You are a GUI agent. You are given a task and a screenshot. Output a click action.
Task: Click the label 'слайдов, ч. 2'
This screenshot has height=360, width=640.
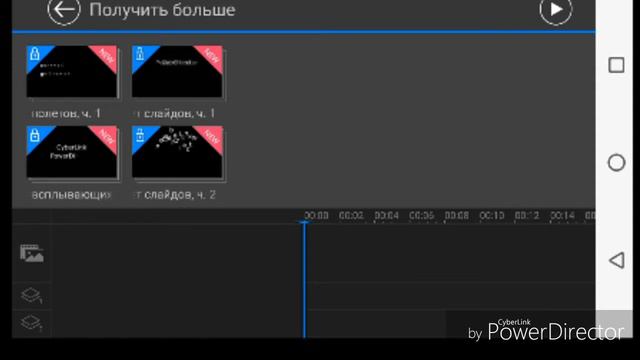coord(175,195)
